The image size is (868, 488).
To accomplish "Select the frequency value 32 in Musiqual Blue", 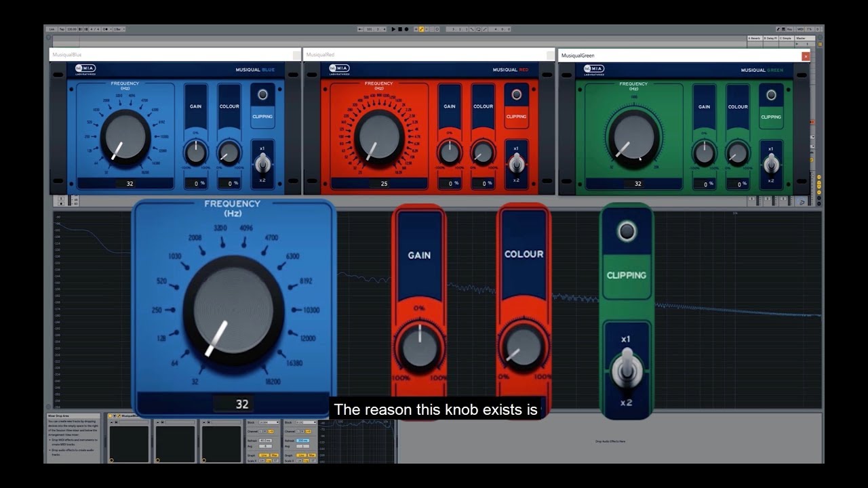I will point(125,184).
